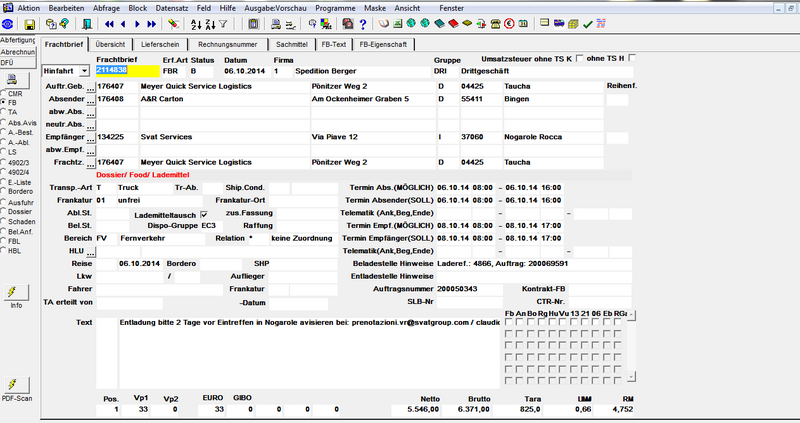Go to the previous record
The width and height of the screenshot is (800, 423).
click(x=123, y=24)
